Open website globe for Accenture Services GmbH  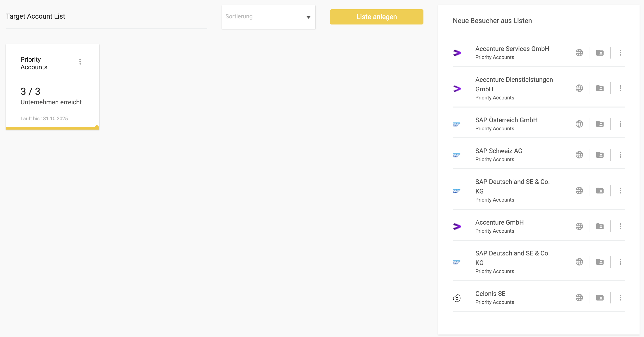pos(579,53)
